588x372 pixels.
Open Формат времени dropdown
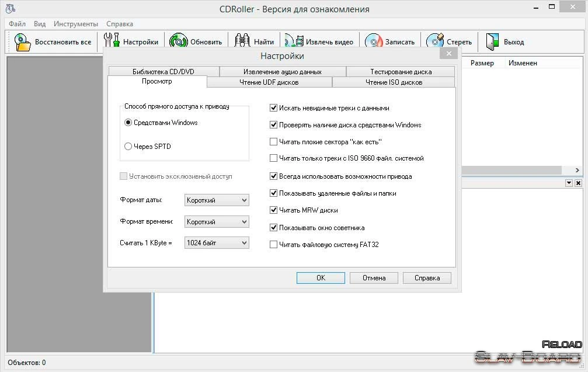[217, 222]
